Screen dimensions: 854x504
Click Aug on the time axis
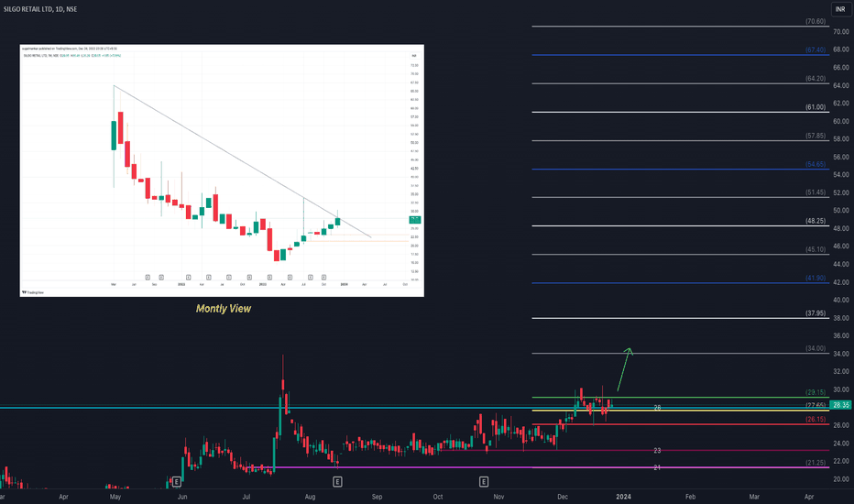click(310, 497)
